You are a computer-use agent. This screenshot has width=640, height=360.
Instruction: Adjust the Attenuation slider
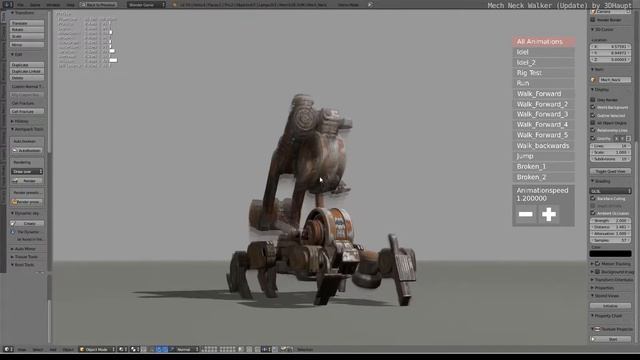611,233
